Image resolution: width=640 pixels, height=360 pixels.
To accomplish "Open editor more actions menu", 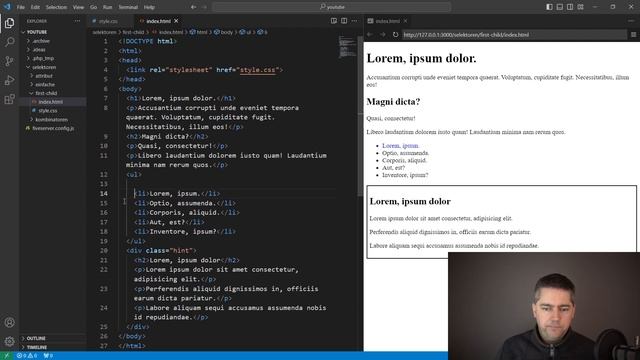I will pos(354,21).
